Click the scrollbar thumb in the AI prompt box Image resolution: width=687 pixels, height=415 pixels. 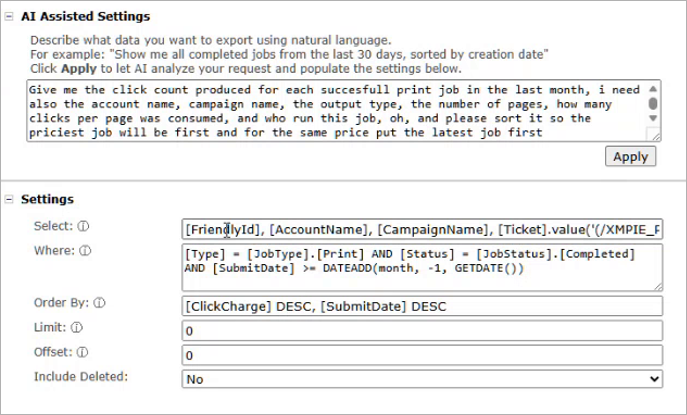click(x=654, y=102)
